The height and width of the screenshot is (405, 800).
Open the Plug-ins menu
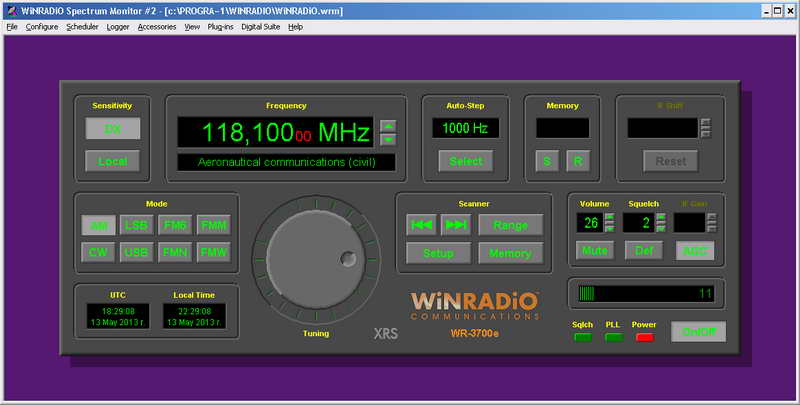point(220,27)
